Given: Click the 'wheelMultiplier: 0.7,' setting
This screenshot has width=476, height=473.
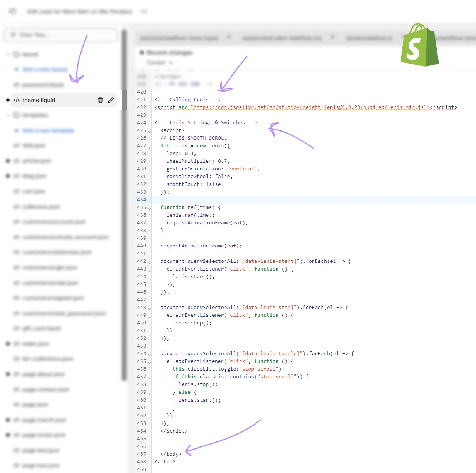Looking at the screenshot, I should pos(198,161).
